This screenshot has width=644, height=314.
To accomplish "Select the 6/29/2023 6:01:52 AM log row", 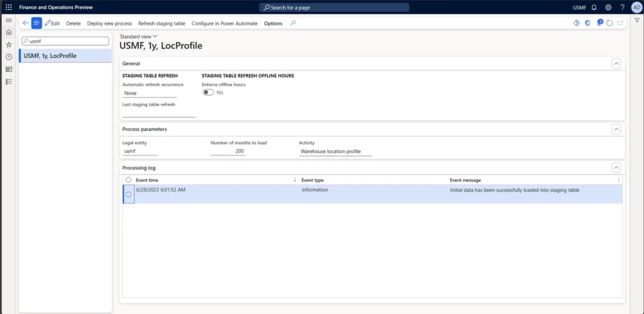I will (x=128, y=194).
